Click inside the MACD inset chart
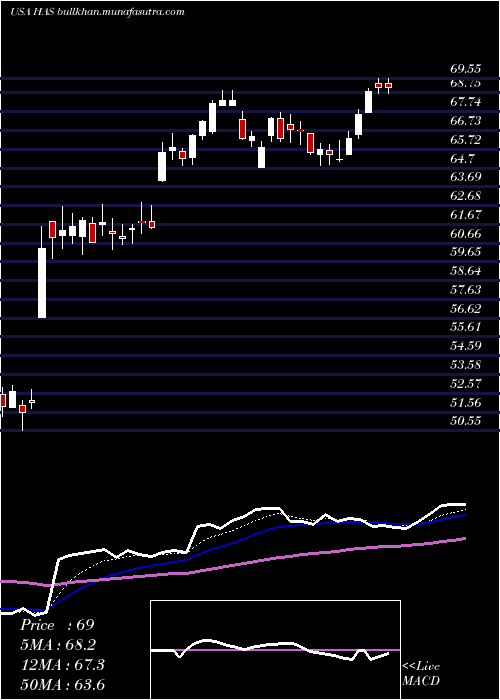The height and width of the screenshot is (700, 500). point(275,650)
